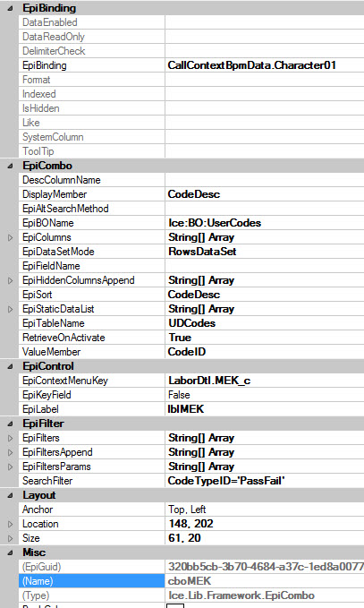Expand the Size property
This screenshot has width=364, height=608.
10,538
